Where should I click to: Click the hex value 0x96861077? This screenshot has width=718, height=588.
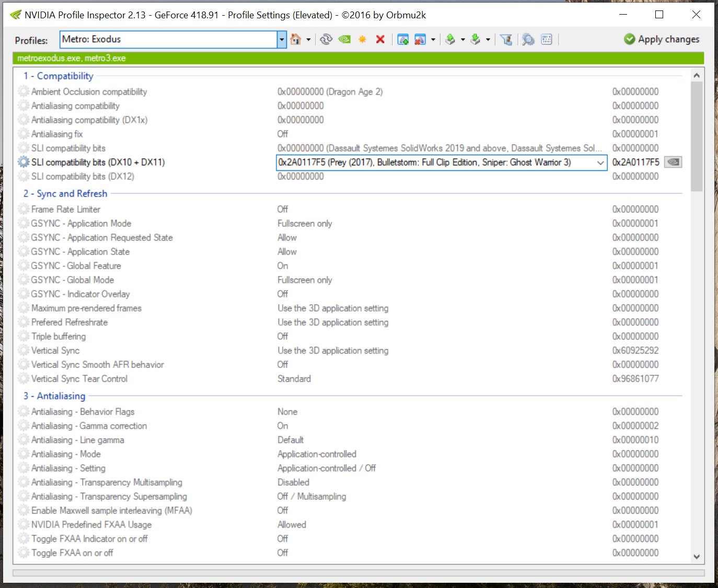tap(635, 378)
